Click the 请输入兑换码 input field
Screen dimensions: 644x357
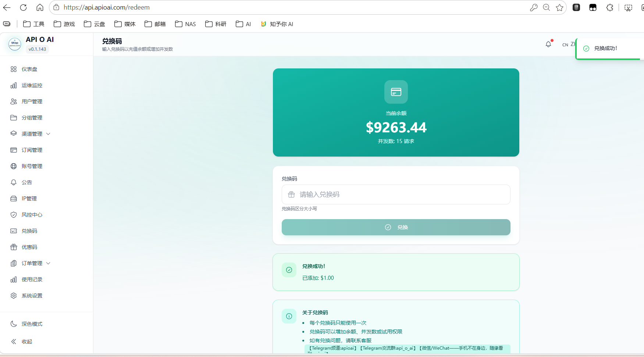[x=396, y=194]
